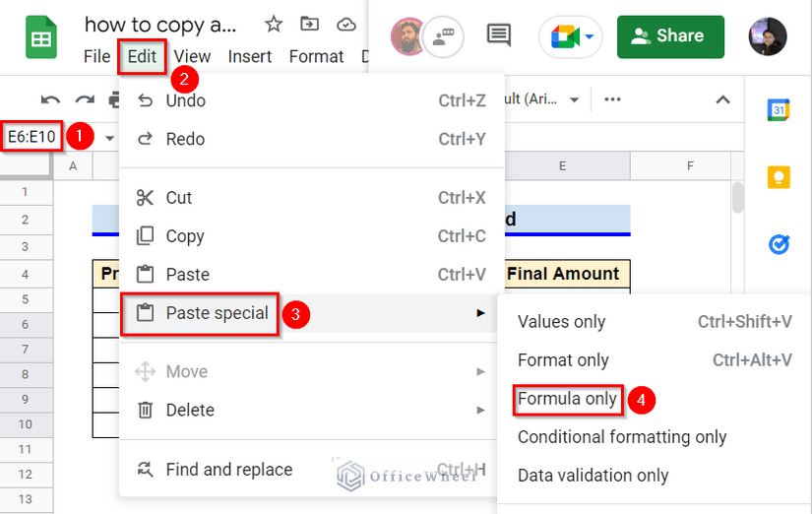Open the name box dropdown arrow

coord(110,138)
